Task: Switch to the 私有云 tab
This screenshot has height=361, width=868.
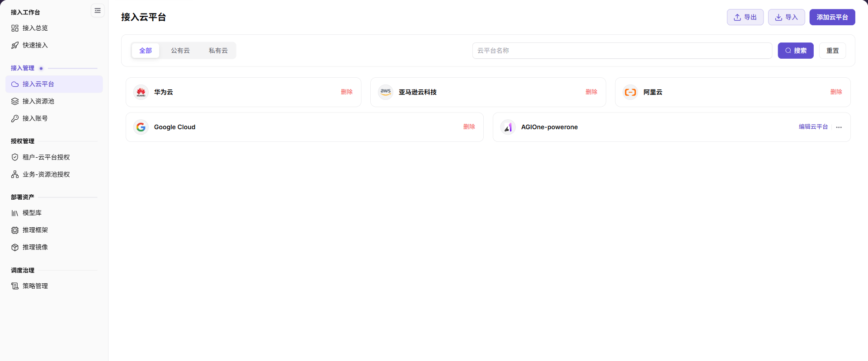Action: (218, 51)
